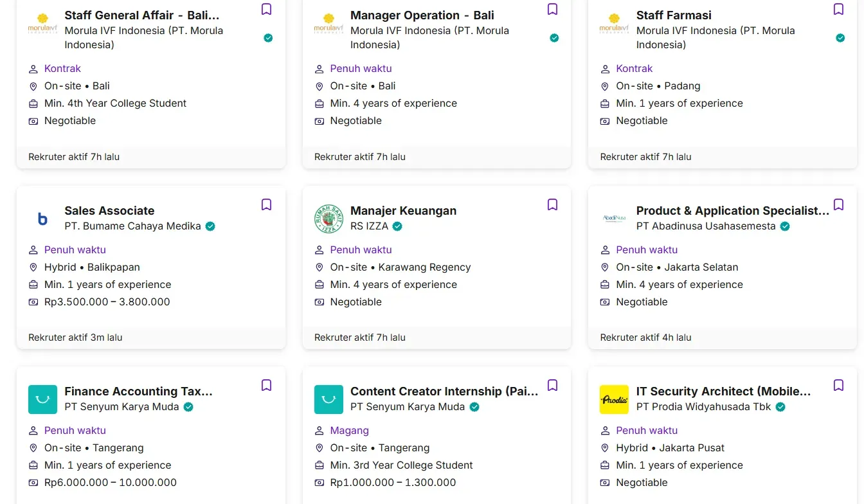Toggle bookmark on the Staff Farmasi job
The image size is (864, 504).
click(x=838, y=9)
